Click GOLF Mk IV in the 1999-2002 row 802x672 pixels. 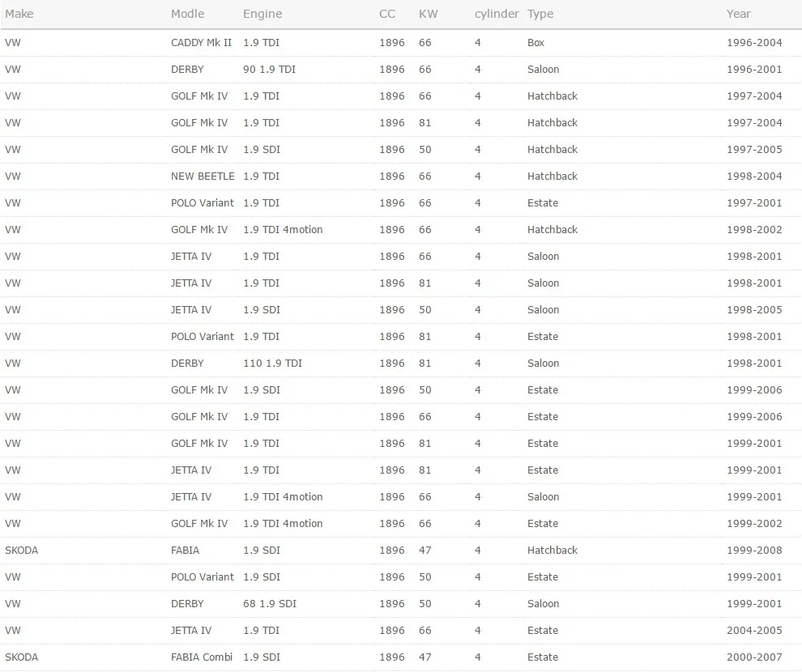coord(199,524)
